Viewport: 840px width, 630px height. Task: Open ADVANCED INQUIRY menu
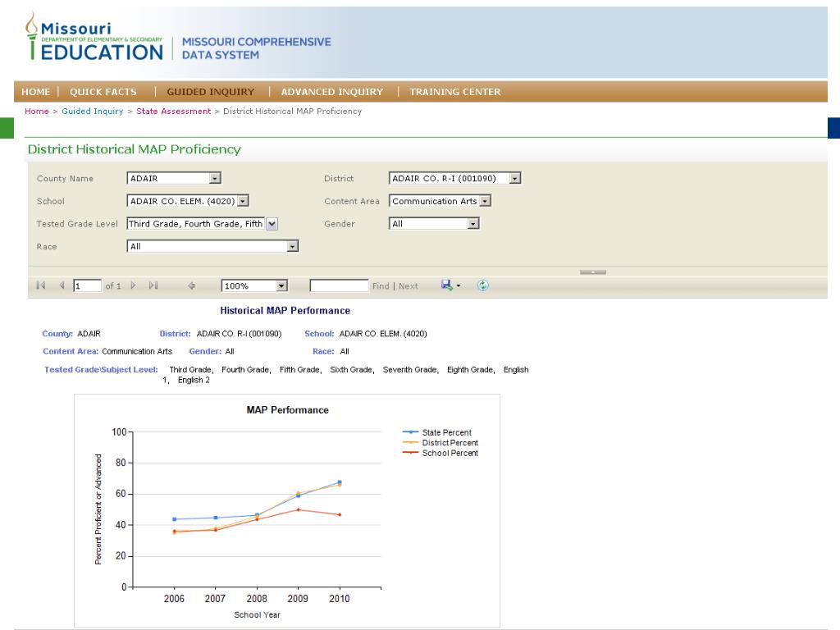[332, 92]
